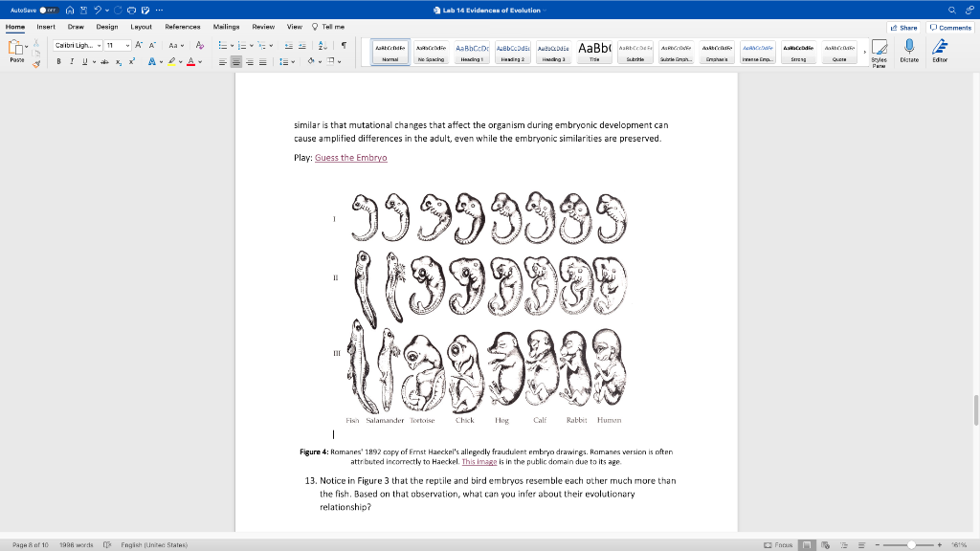Image resolution: width=980 pixels, height=551 pixels.
Task: Apply the Heading 1 style
Action: tap(472, 52)
